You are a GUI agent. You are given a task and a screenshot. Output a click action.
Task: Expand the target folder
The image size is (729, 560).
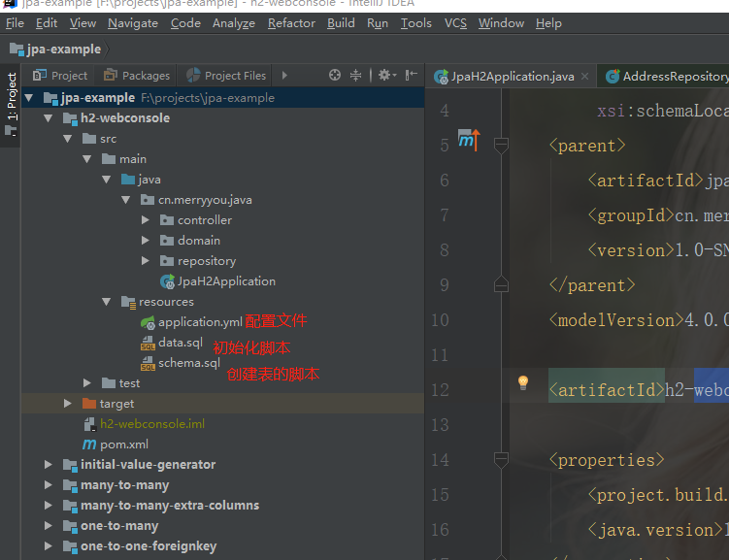(x=67, y=404)
